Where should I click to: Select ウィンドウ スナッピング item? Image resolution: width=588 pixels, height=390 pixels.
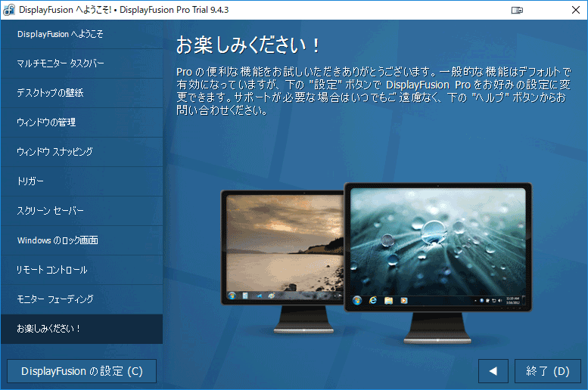[82, 152]
